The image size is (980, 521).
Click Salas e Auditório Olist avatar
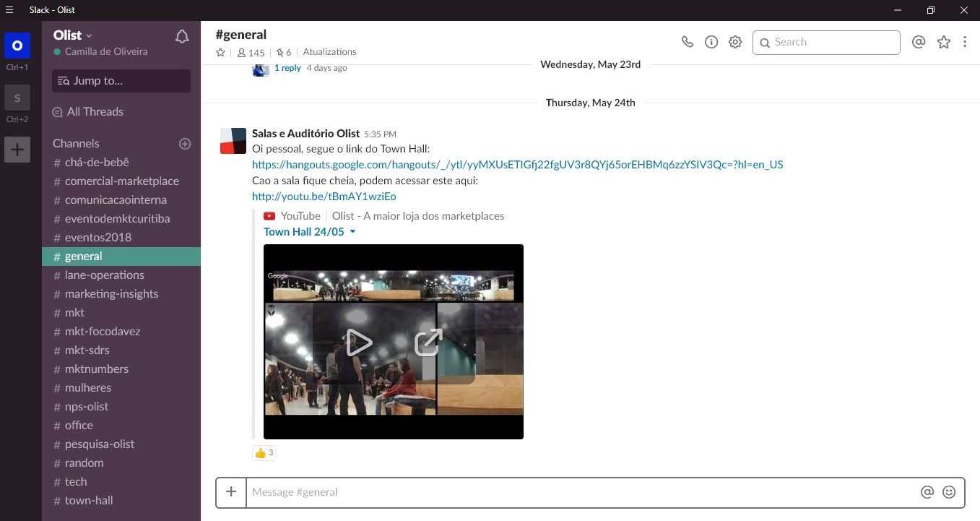coord(233,141)
